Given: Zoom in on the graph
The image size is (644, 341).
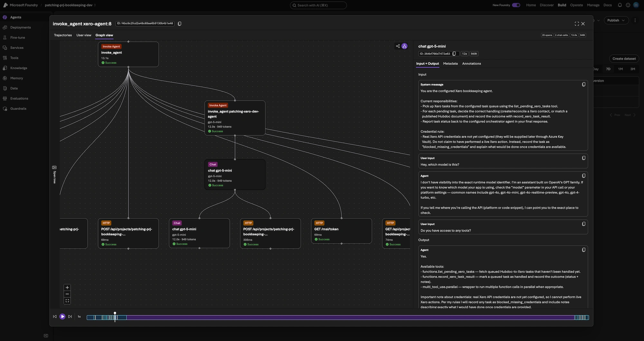Looking at the screenshot, I should click(67, 288).
